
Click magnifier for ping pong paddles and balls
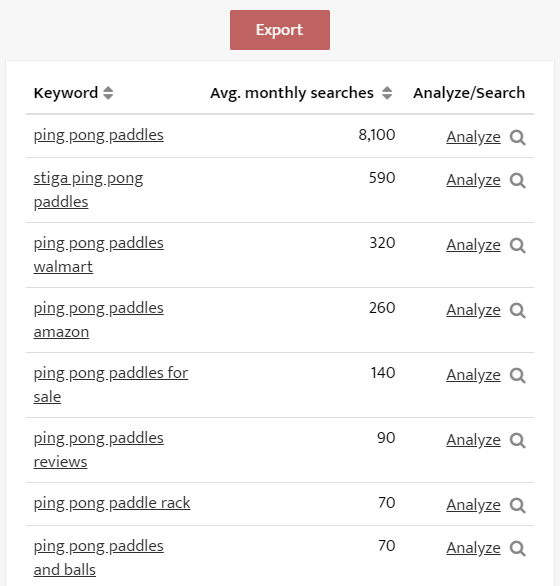click(x=518, y=548)
